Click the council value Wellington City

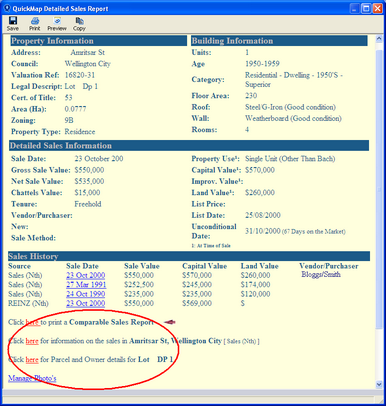click(x=88, y=64)
